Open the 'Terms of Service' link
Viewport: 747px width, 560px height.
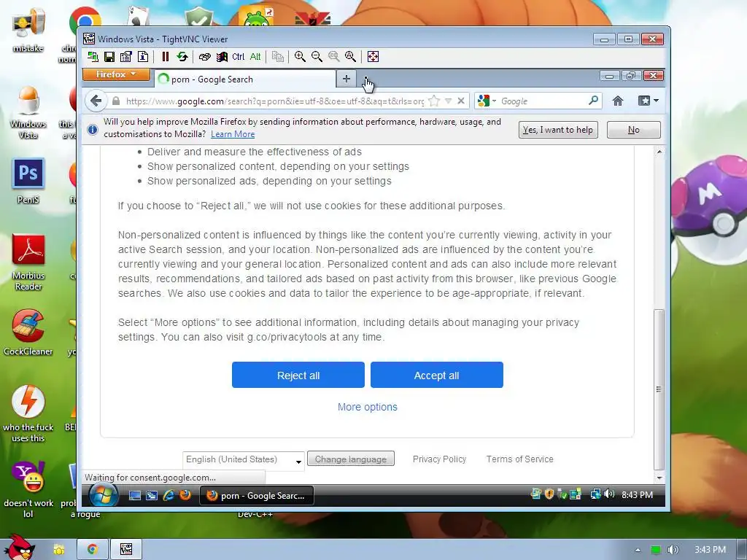(519, 459)
